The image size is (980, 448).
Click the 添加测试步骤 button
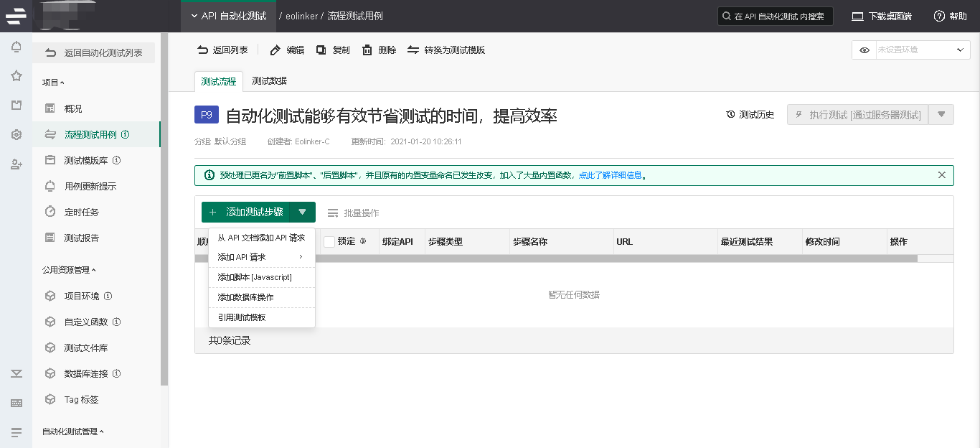click(x=246, y=213)
